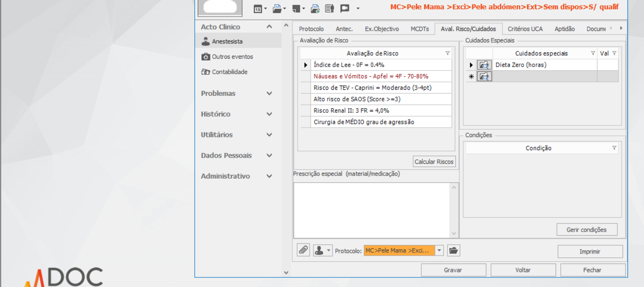
Task: Click the Gravar button
Action: tap(453, 270)
